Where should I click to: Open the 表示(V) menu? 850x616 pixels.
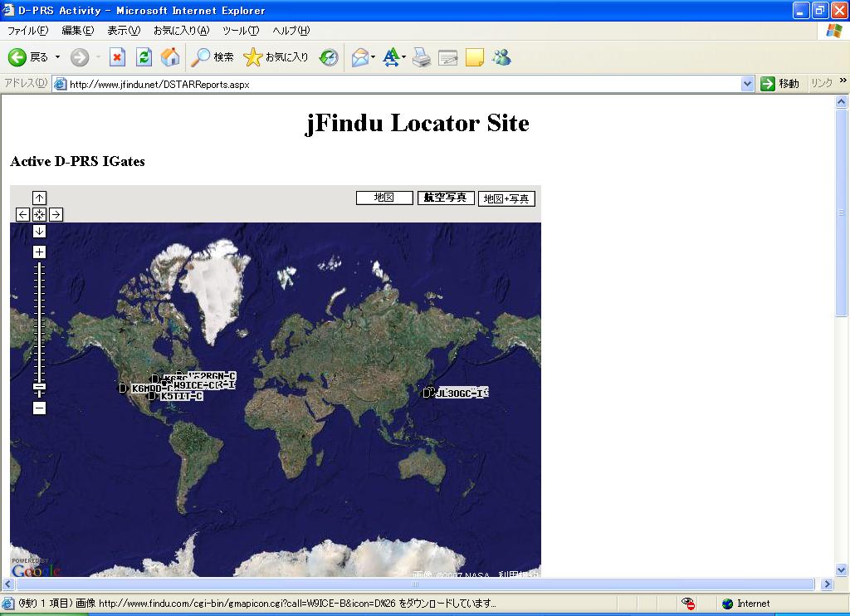click(124, 31)
